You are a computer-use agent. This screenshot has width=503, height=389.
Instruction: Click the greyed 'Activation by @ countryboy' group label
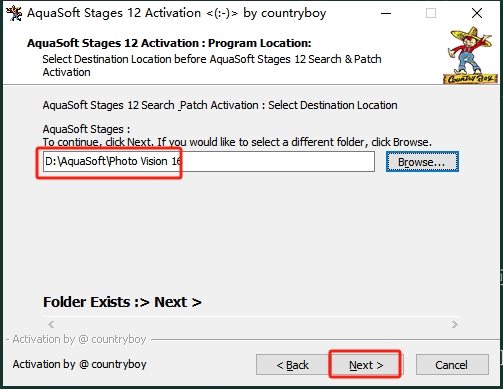[x=79, y=339]
